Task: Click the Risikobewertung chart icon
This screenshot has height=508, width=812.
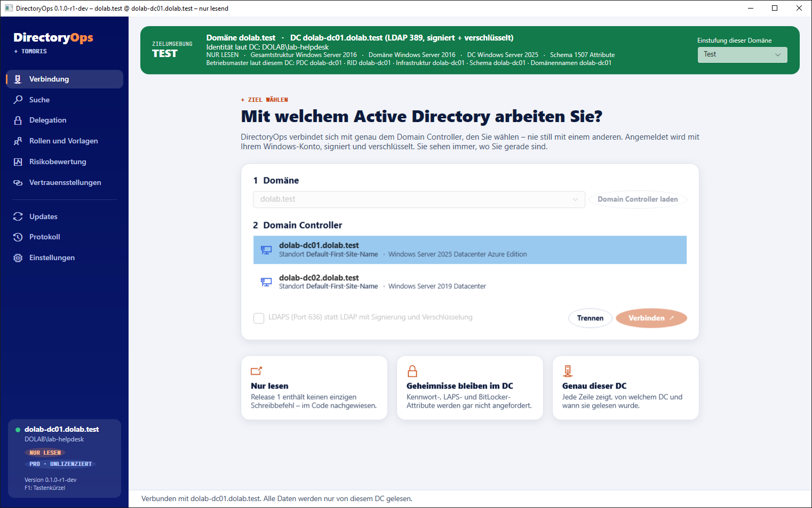Action: pos(18,162)
